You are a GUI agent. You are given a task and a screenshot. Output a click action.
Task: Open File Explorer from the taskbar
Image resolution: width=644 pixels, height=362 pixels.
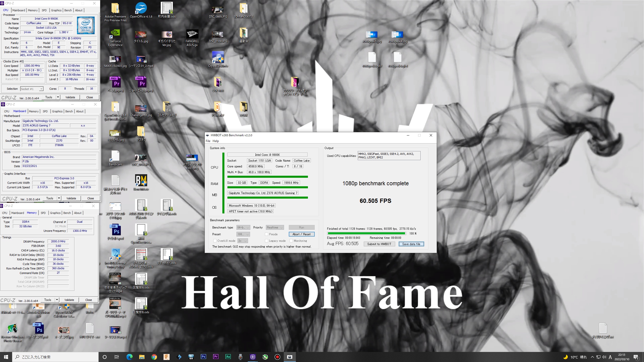pyautogui.click(x=142, y=357)
